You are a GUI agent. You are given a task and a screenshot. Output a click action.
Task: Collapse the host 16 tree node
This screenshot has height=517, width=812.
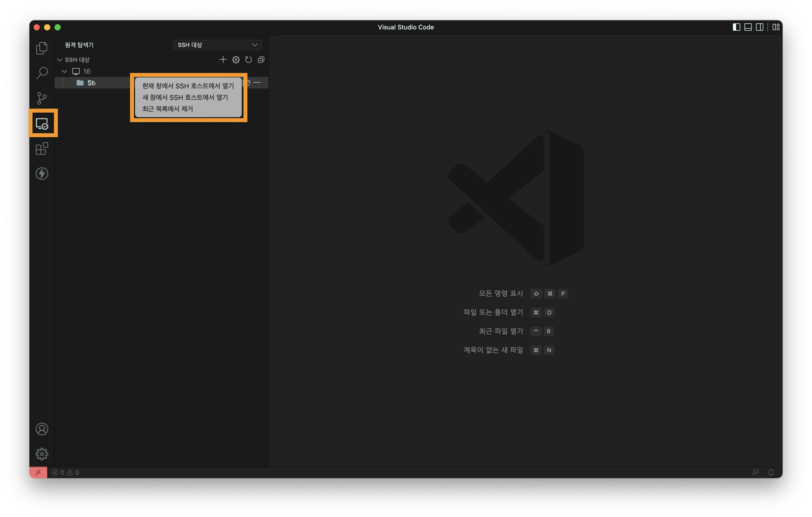pyautogui.click(x=64, y=71)
